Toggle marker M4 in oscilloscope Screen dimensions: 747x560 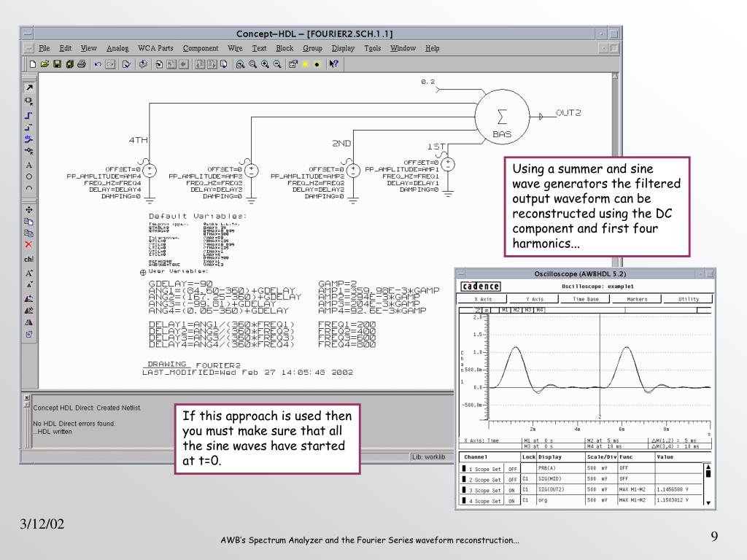click(539, 310)
